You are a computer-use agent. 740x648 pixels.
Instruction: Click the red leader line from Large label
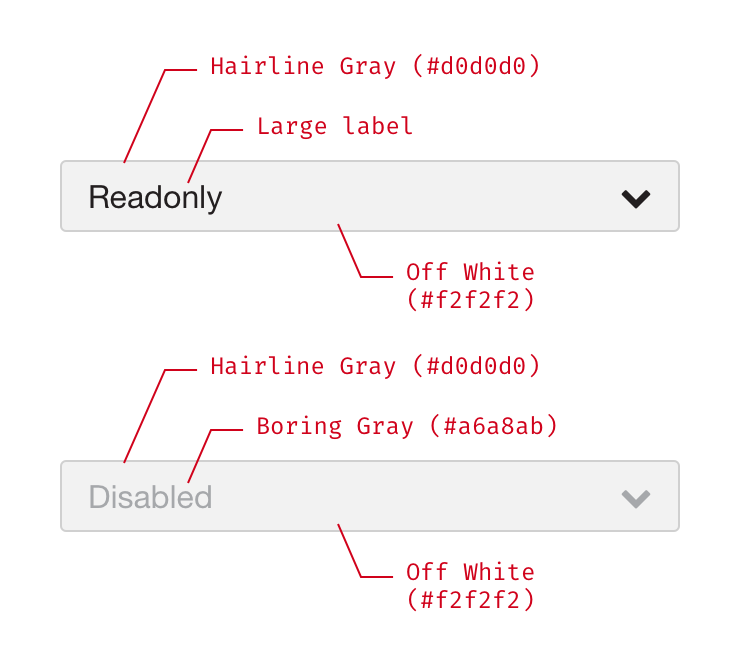(x=199, y=155)
